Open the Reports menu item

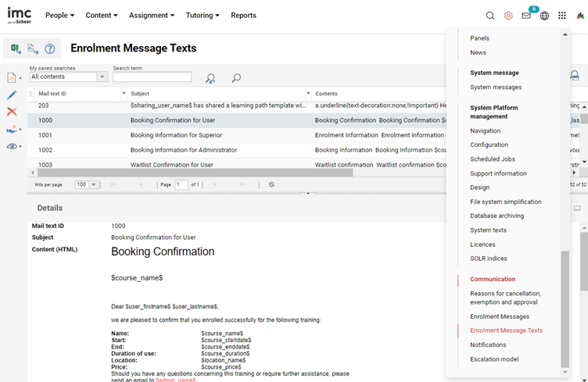coord(243,16)
